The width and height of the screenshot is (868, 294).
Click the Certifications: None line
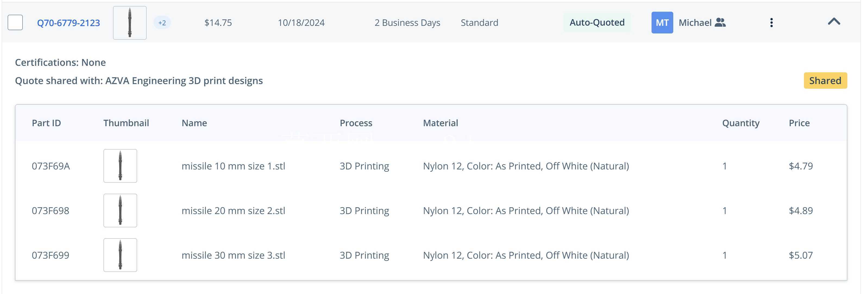[60, 63]
